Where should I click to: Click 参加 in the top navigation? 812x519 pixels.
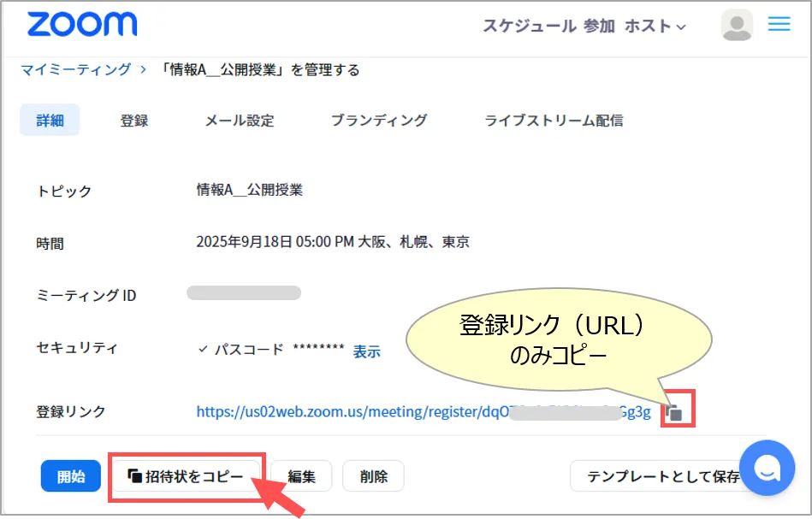[599, 27]
